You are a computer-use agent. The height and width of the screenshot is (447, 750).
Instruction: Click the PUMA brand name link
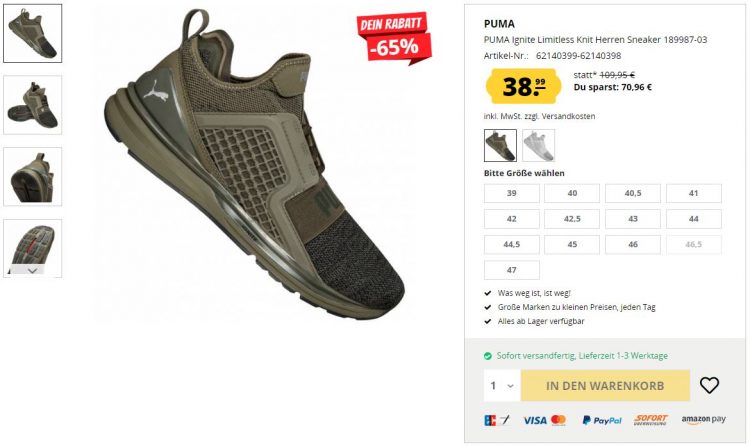[x=499, y=24]
